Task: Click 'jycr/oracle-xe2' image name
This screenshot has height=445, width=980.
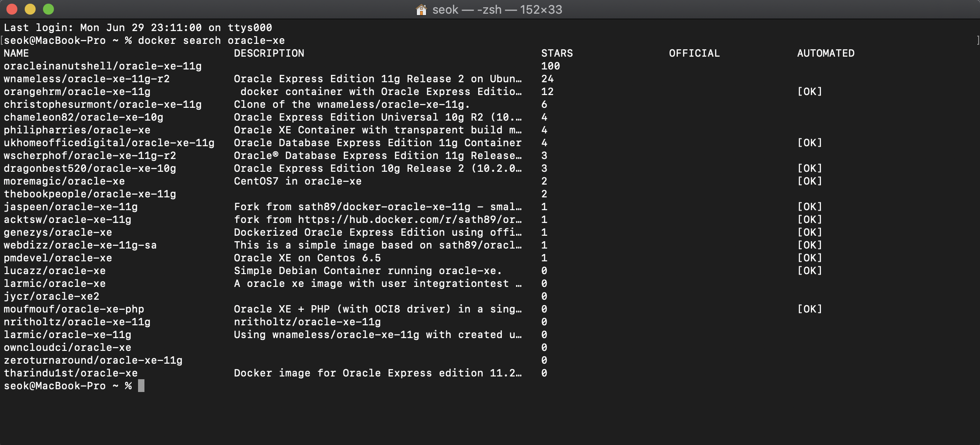Action: coord(52,297)
